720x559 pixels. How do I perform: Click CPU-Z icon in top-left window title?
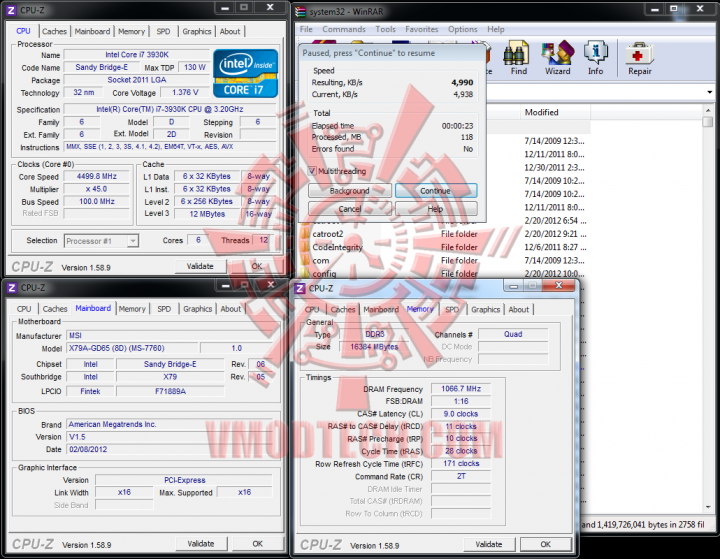(x=11, y=10)
